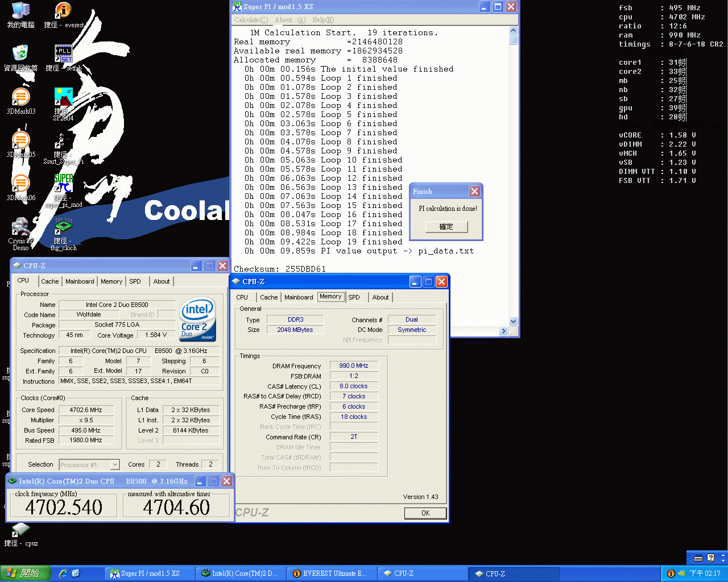Switch to Cache tab in left CPU-Z

[x=49, y=281]
